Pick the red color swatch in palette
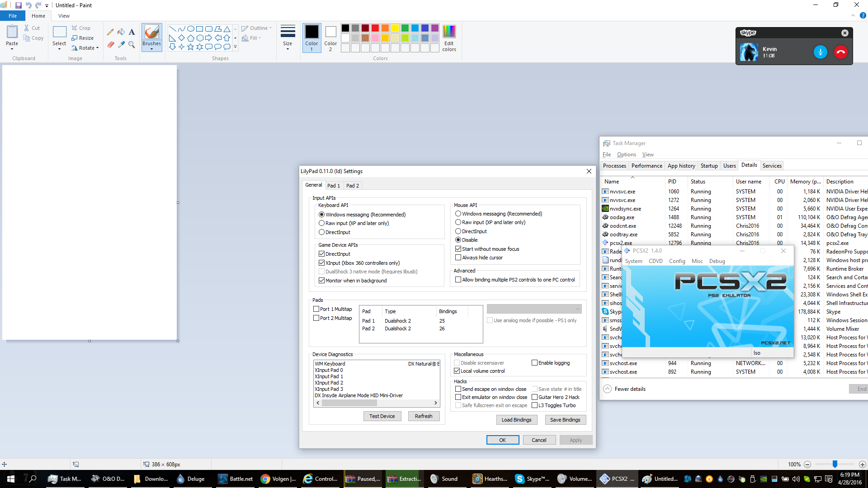The width and height of the screenshot is (868, 488). [x=375, y=28]
